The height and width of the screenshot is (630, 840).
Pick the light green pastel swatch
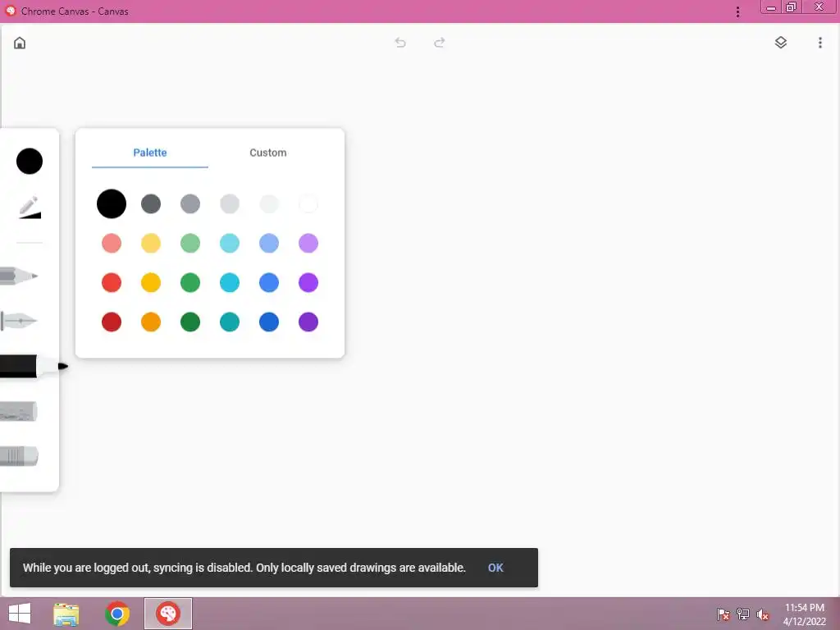[x=190, y=243]
